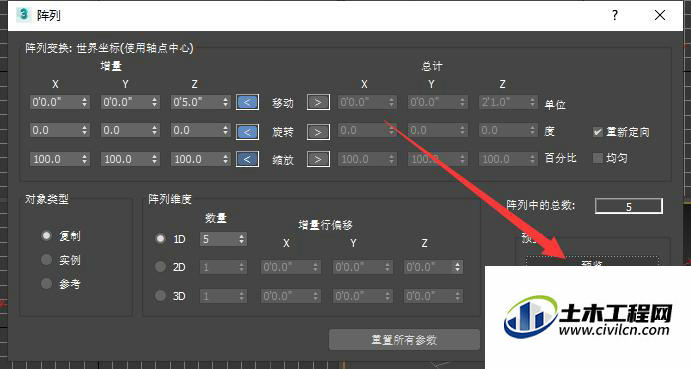Click the totals move X field
Viewport: 691px width, 369px height.
tap(367, 102)
